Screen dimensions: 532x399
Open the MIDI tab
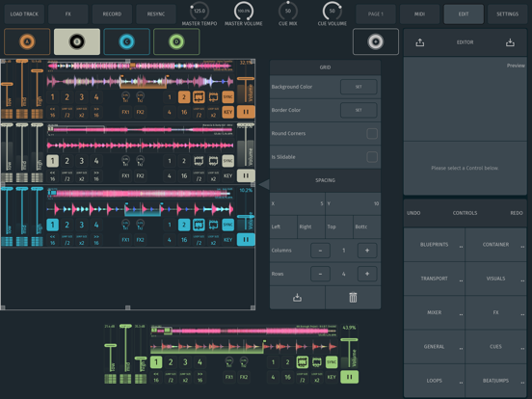coord(419,13)
